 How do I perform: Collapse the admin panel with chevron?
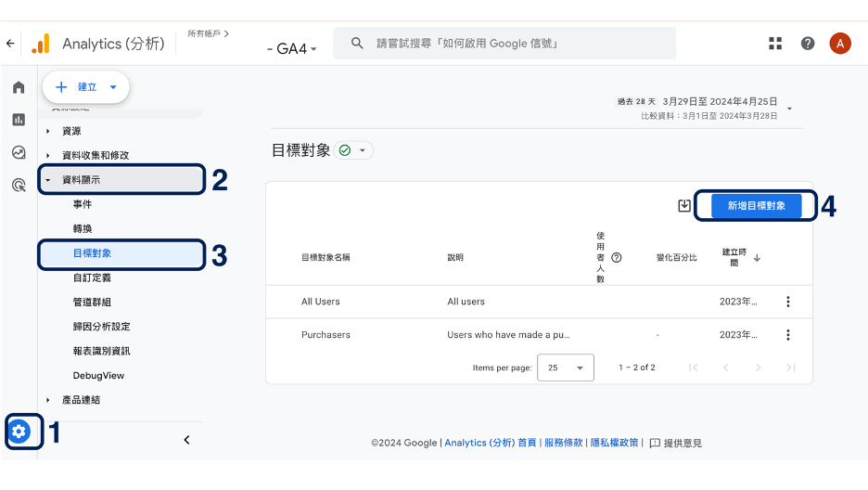pos(187,440)
